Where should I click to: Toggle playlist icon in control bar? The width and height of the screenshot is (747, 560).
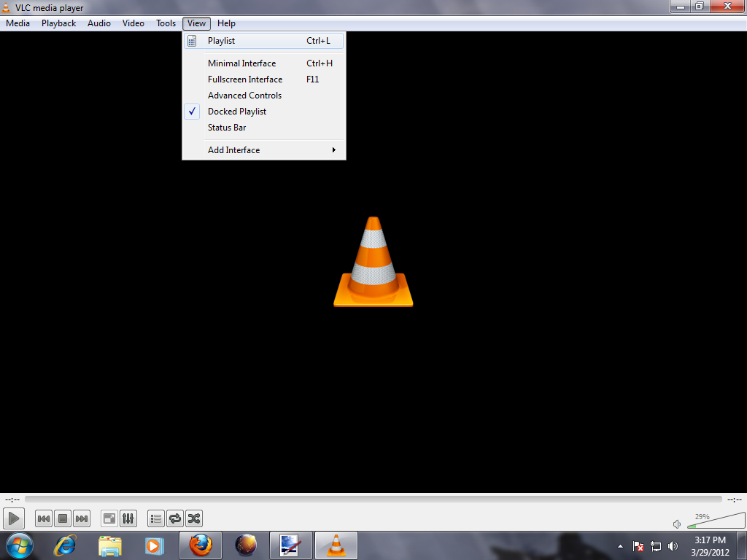tap(156, 518)
